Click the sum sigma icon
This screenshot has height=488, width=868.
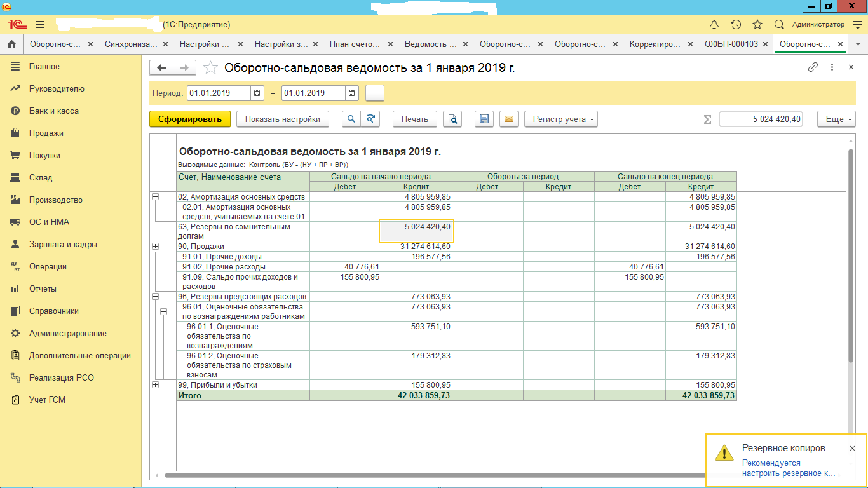point(707,119)
